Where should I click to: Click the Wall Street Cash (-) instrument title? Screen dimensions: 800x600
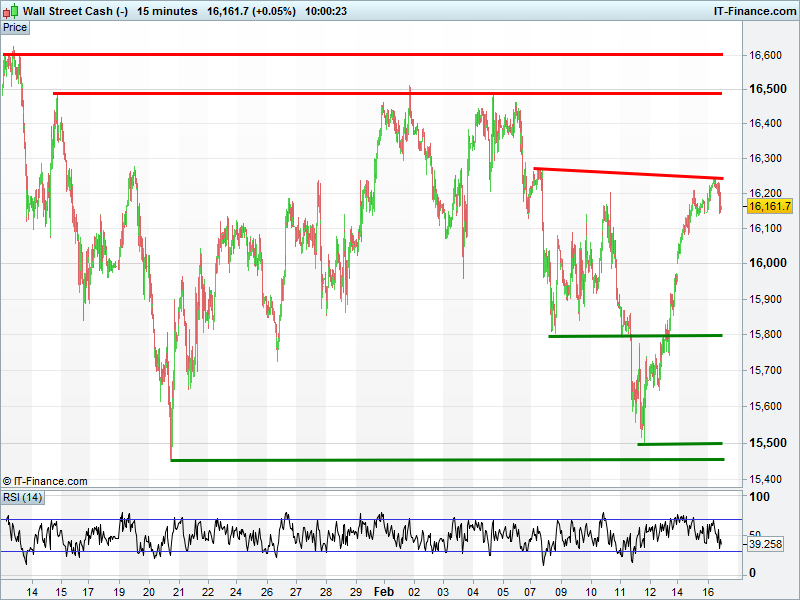pyautogui.click(x=76, y=11)
